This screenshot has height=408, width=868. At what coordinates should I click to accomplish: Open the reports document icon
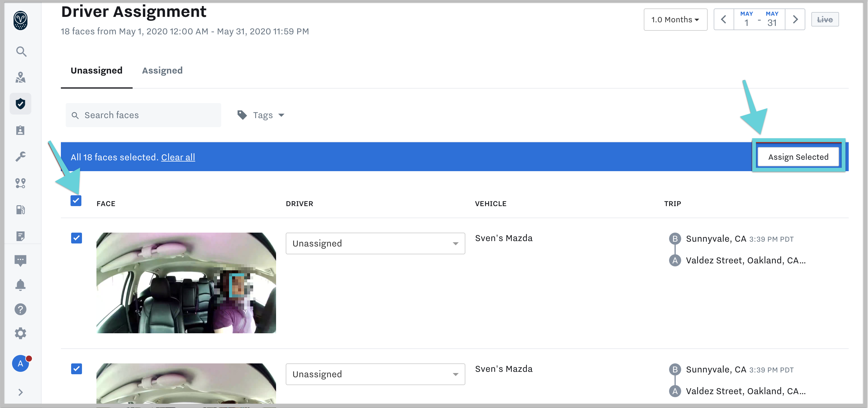(20, 236)
